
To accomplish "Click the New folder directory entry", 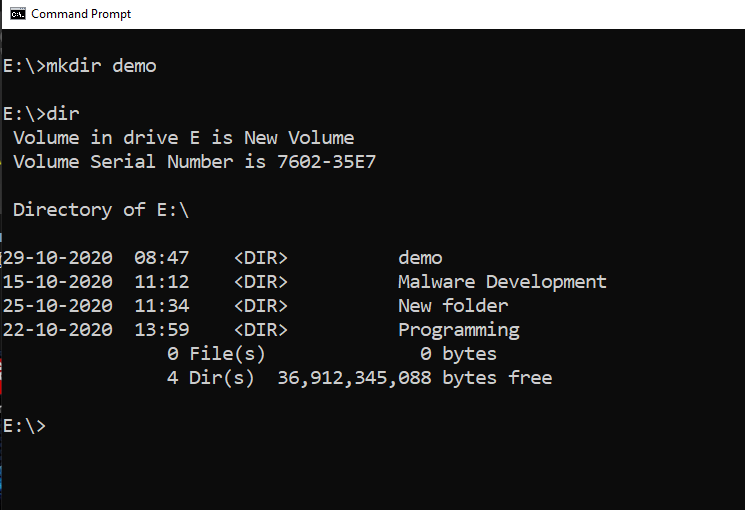I will click(453, 306).
